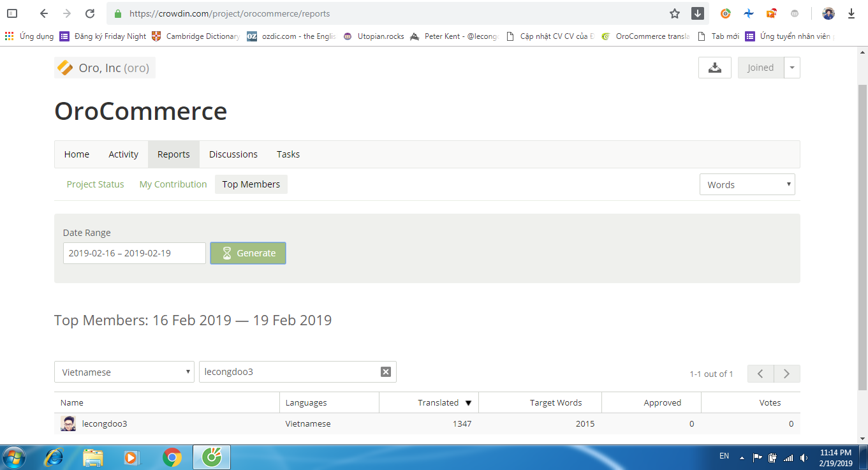The height and width of the screenshot is (470, 868).
Task: Open the Words unit dropdown
Action: (747, 185)
